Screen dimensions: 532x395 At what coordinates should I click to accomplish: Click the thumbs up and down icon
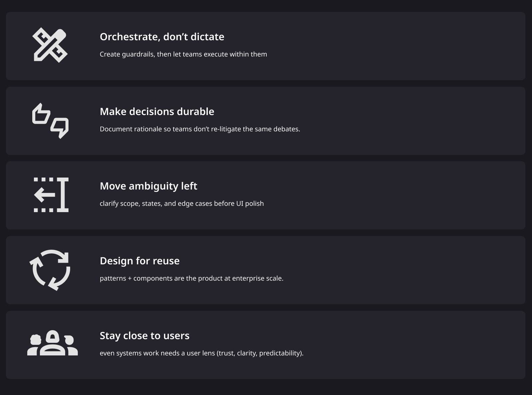click(50, 120)
